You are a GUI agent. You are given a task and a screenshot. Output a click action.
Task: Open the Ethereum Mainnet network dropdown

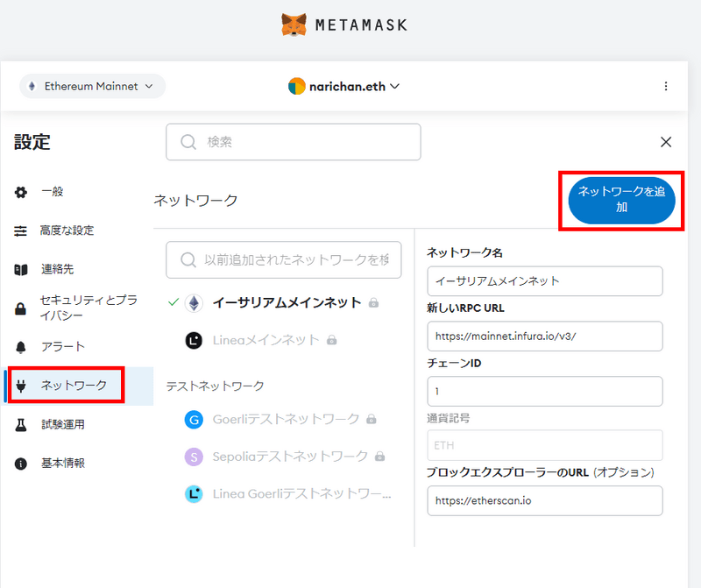[92, 86]
